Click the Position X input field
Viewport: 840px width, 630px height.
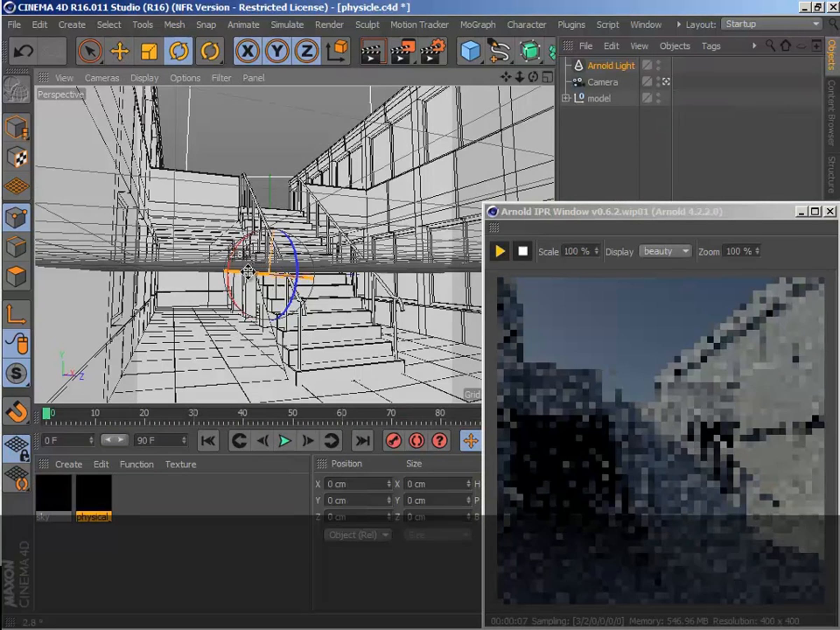[x=358, y=484]
